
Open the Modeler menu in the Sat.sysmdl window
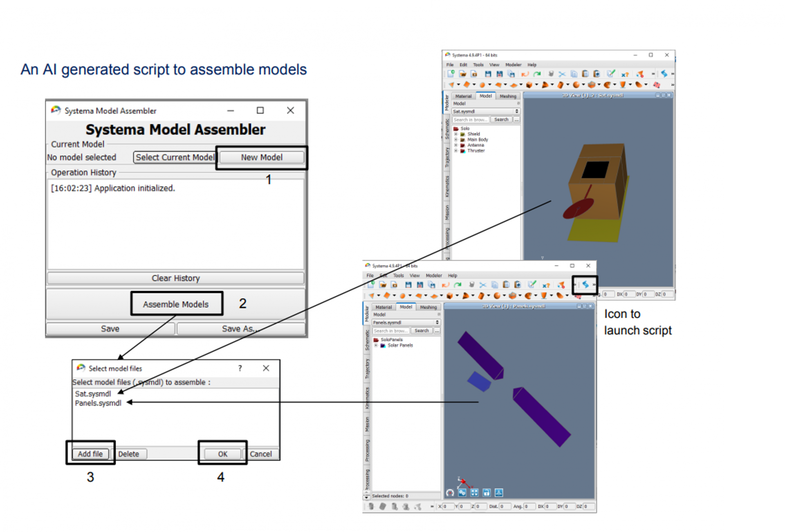click(x=513, y=65)
